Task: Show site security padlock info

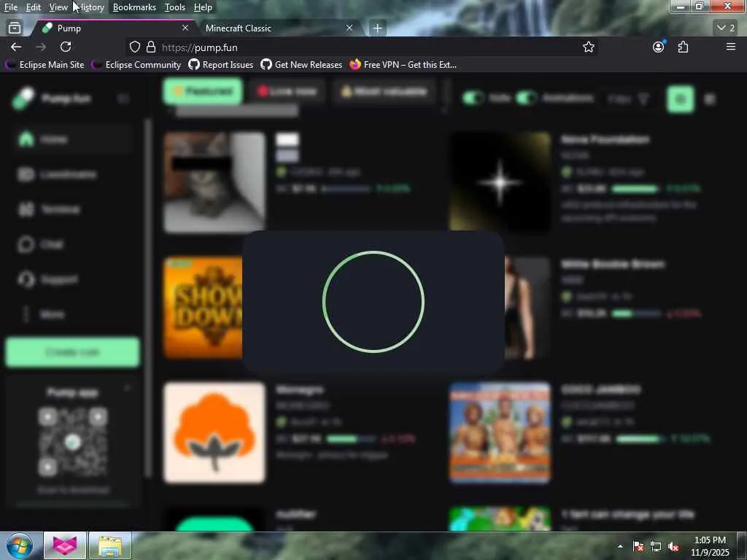Action: 151,47
